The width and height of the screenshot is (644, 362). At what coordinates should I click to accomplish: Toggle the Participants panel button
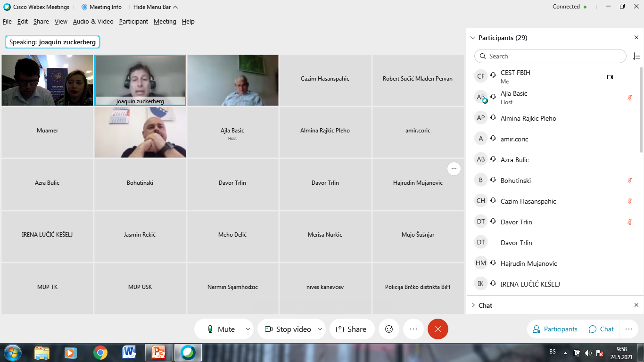click(x=555, y=329)
